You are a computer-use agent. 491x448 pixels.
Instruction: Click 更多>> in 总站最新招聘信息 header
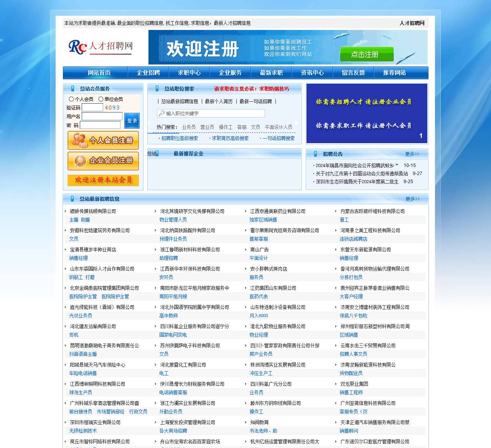[412, 199]
